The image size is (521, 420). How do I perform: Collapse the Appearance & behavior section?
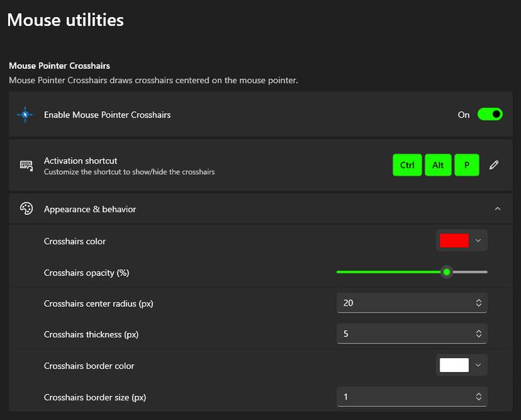pos(498,208)
